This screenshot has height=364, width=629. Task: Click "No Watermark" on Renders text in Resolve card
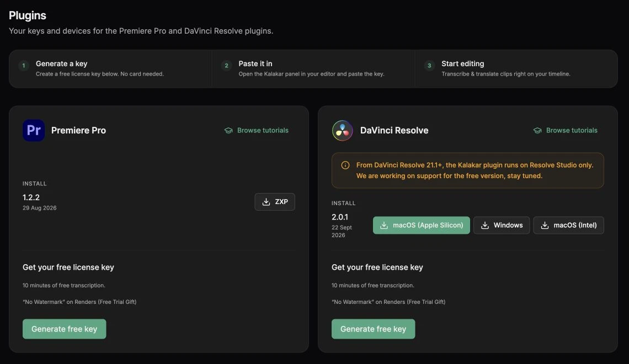[388, 302]
